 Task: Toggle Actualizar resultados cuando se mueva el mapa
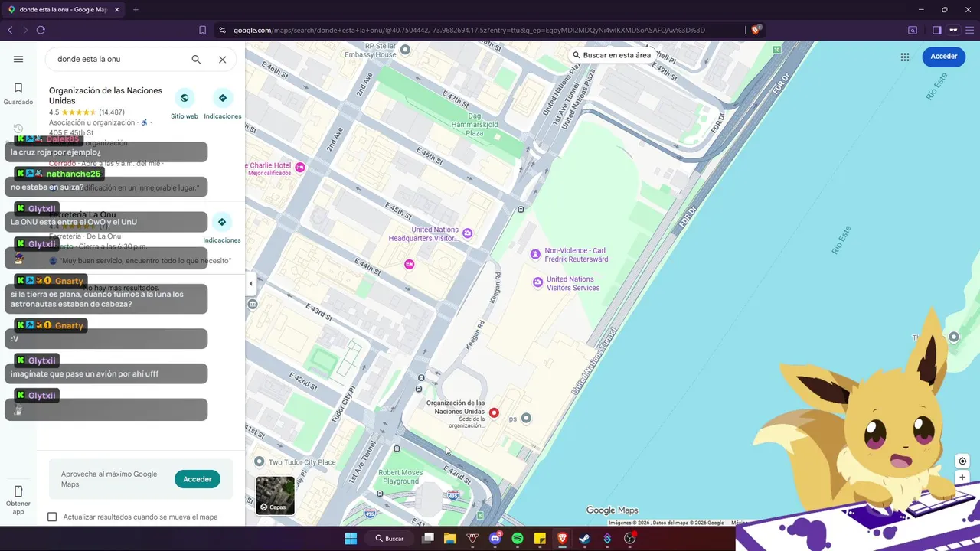tap(52, 517)
